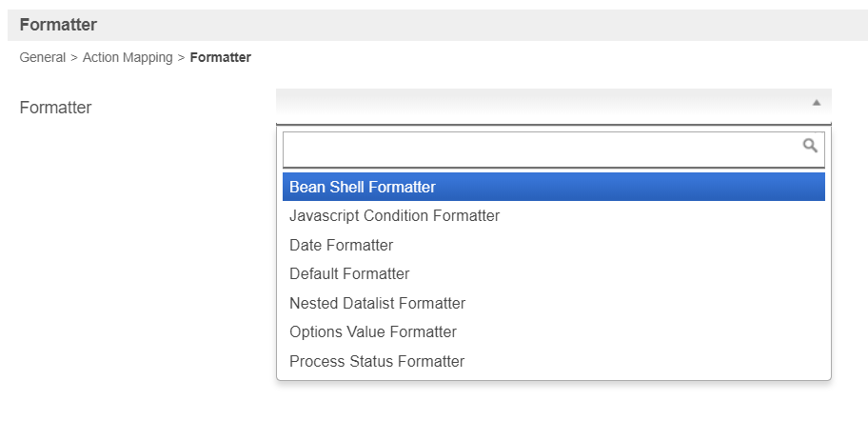Click the separator right after General breadcrumb
Image resolution: width=868 pixels, height=421 pixels.
pos(74,58)
